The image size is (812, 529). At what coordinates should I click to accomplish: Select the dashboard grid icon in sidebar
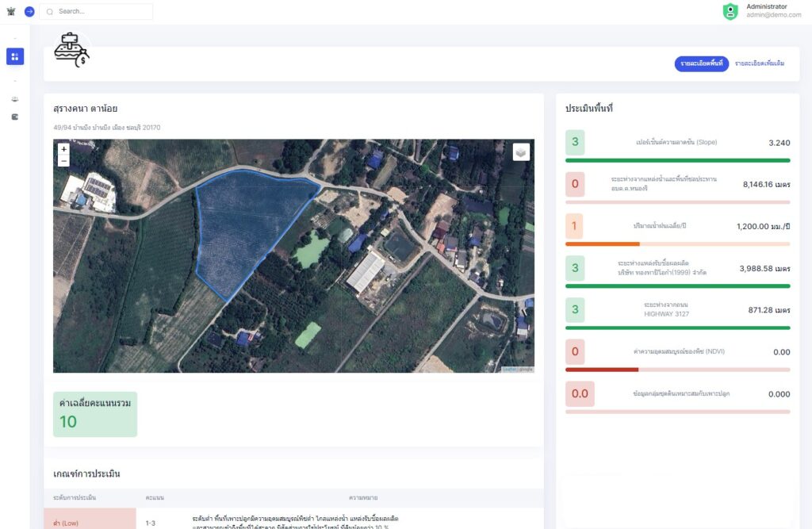point(15,56)
